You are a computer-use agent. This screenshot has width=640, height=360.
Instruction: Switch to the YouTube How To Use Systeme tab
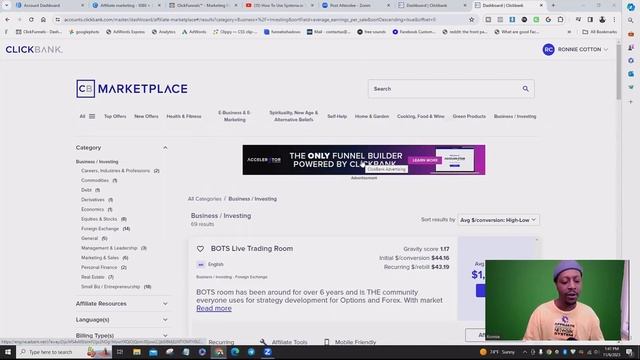click(x=279, y=5)
